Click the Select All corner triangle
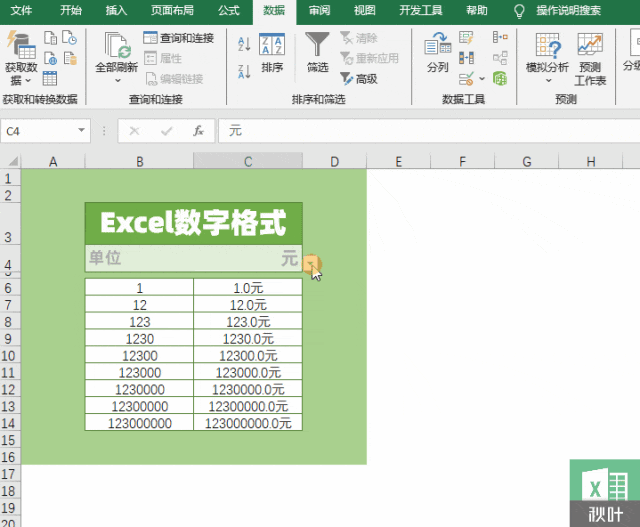 tap(13, 161)
